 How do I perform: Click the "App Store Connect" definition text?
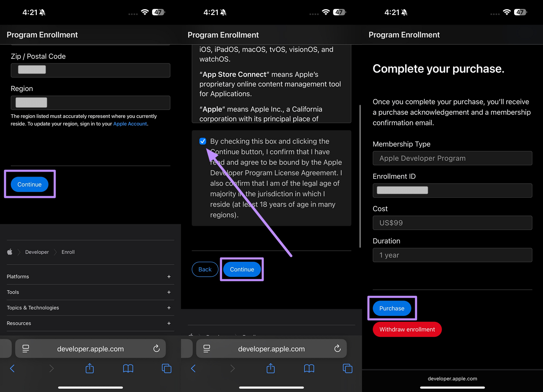(x=270, y=84)
